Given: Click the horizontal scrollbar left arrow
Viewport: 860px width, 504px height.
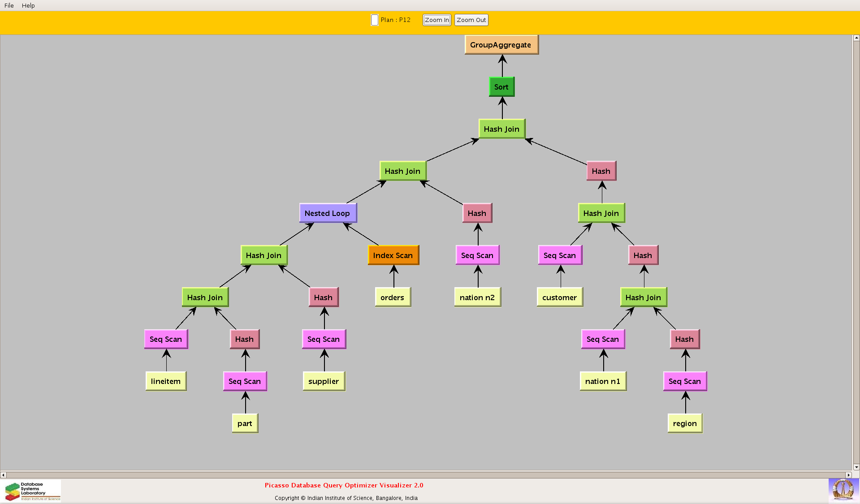Looking at the screenshot, I should [x=4, y=474].
